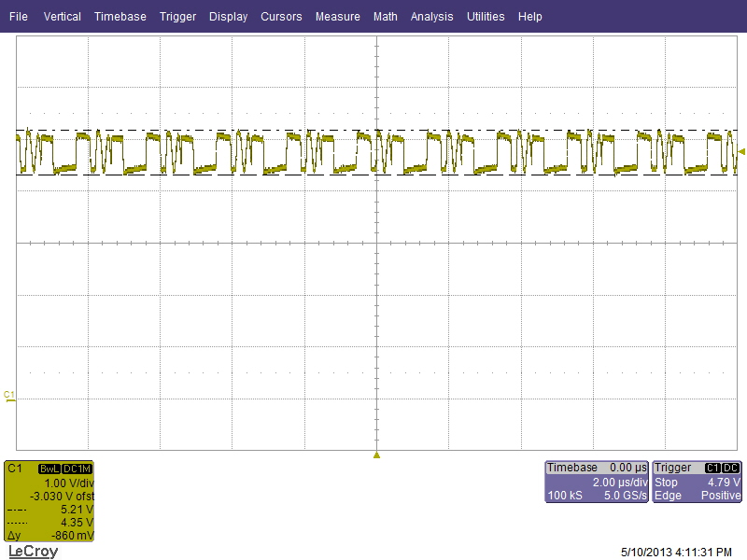747x560 pixels.
Task: Open the Display menu
Action: coord(228,17)
